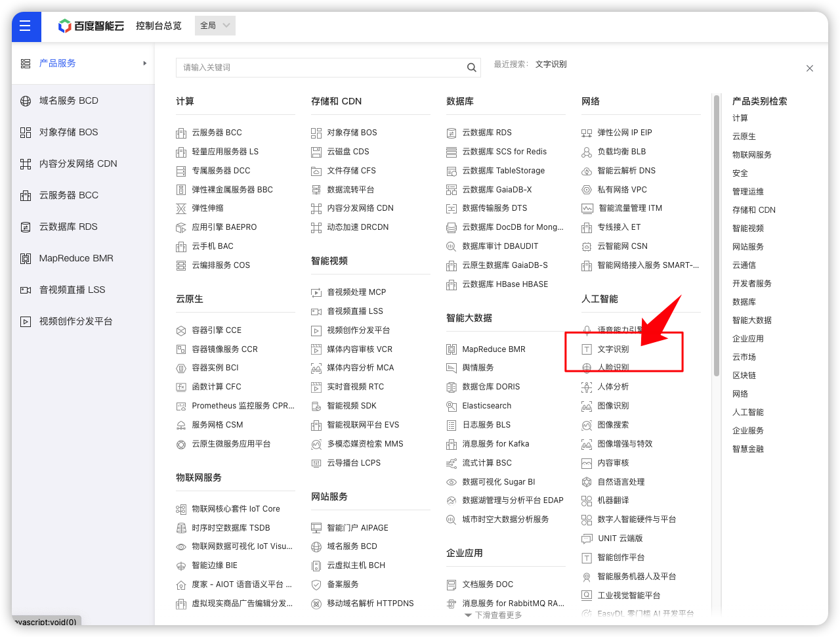Click recent search term 文字识别

click(x=551, y=64)
